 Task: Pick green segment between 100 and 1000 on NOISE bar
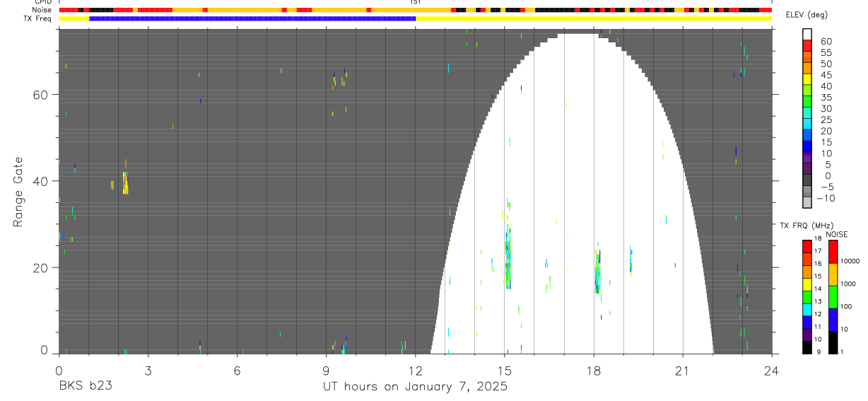833,296
